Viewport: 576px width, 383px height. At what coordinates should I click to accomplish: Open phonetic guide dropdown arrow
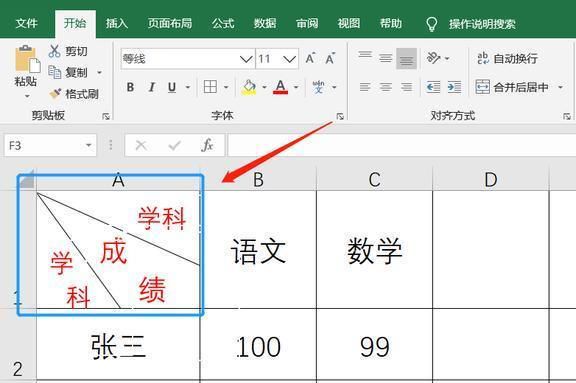(x=334, y=87)
